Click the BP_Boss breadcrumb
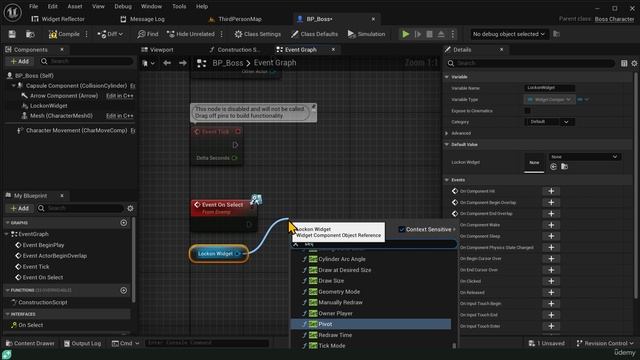The image size is (640, 360). [227, 63]
